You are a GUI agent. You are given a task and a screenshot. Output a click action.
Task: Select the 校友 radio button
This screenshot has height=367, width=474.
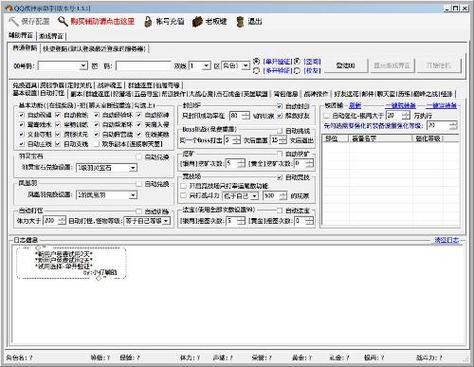(x=297, y=71)
